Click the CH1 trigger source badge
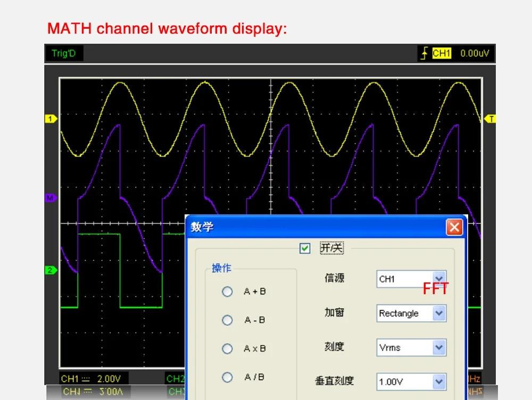 [x=442, y=54]
